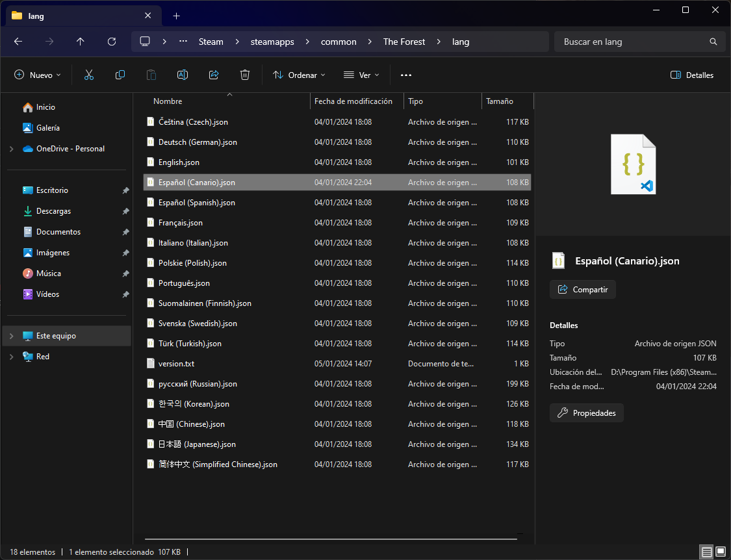The image size is (731, 560).
Task: Click the horizontal scrollbar in file list
Action: (x=331, y=539)
